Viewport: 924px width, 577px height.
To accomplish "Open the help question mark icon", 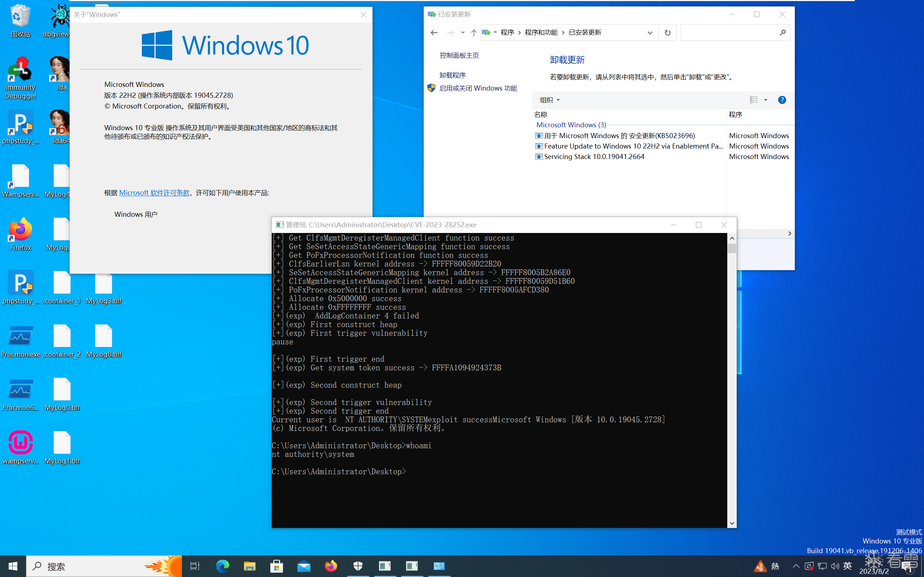I will (x=781, y=100).
